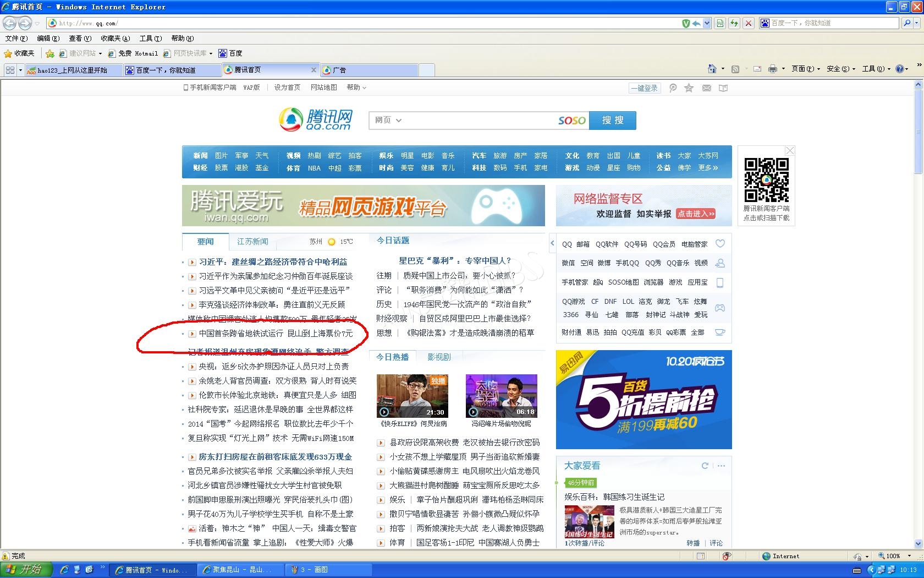Click the open book icon on QQ page header
This screenshot has width=924, height=578.
click(723, 88)
